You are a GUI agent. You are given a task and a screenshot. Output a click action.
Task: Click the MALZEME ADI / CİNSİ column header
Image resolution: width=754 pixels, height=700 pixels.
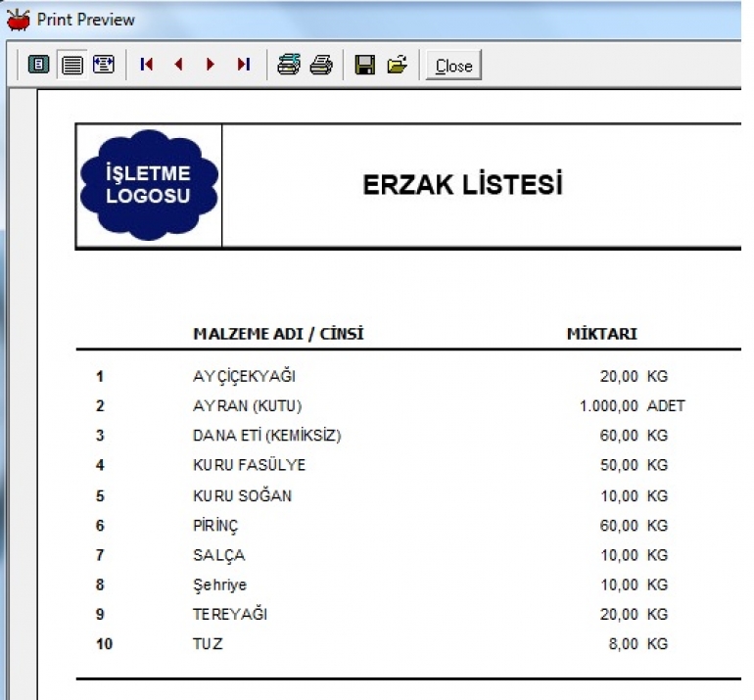tap(278, 334)
